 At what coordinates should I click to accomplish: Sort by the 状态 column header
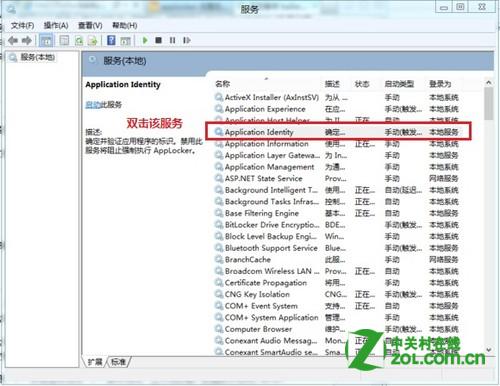click(x=362, y=84)
